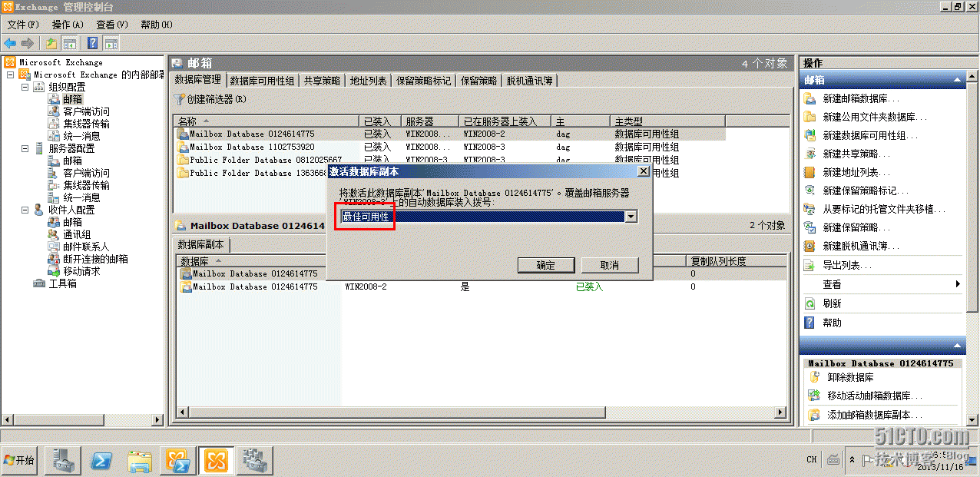Select 邮箱 under 组织配置 in the tree
980x477 pixels.
72,99
